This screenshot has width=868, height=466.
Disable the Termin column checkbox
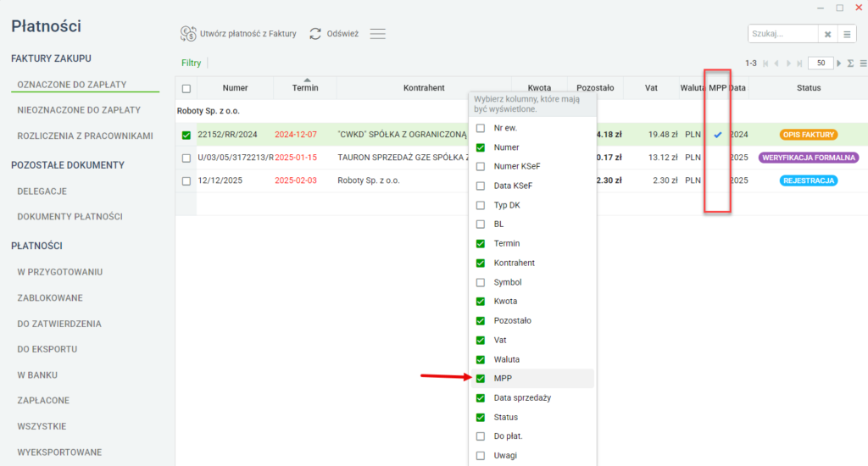(481, 244)
